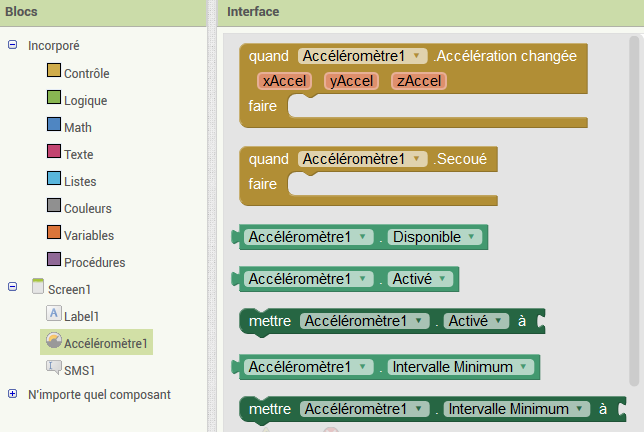Viewport: 644px width, 432px height.
Task: Open the Contrôle blocks category
Action: (x=78, y=73)
